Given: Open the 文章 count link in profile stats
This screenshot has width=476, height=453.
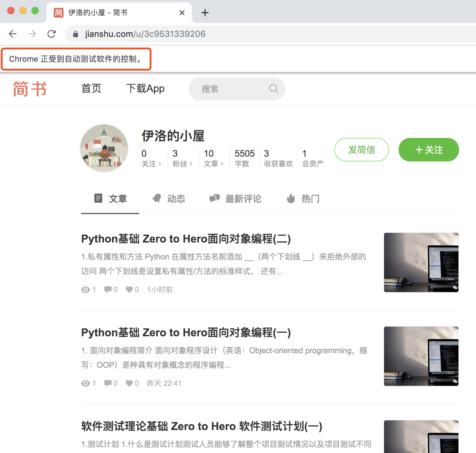Looking at the screenshot, I should (214, 159).
